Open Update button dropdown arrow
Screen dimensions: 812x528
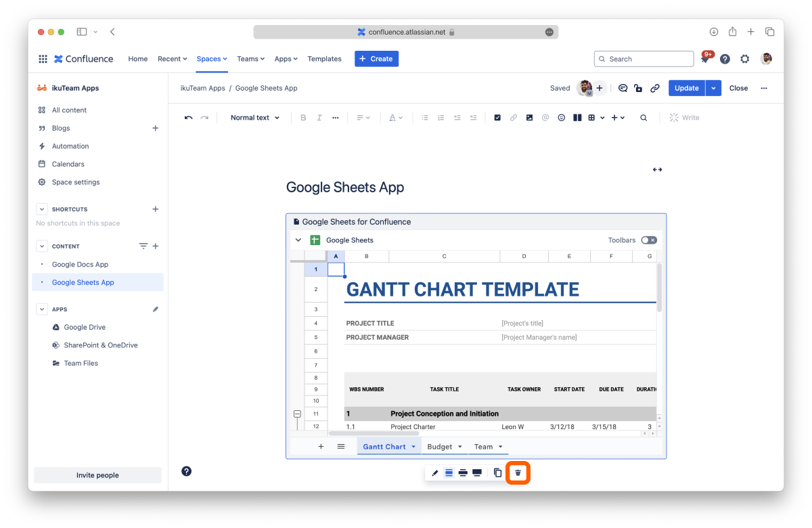tap(713, 88)
